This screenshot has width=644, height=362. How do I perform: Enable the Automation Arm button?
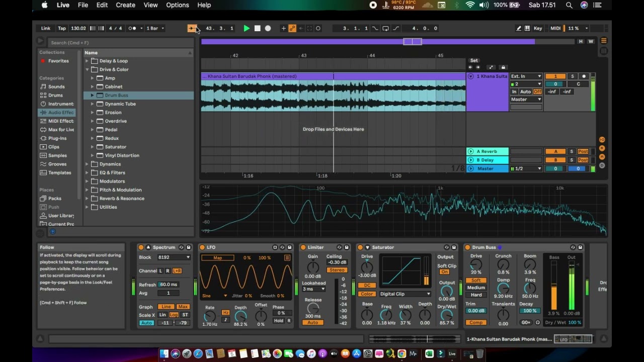pos(292,28)
